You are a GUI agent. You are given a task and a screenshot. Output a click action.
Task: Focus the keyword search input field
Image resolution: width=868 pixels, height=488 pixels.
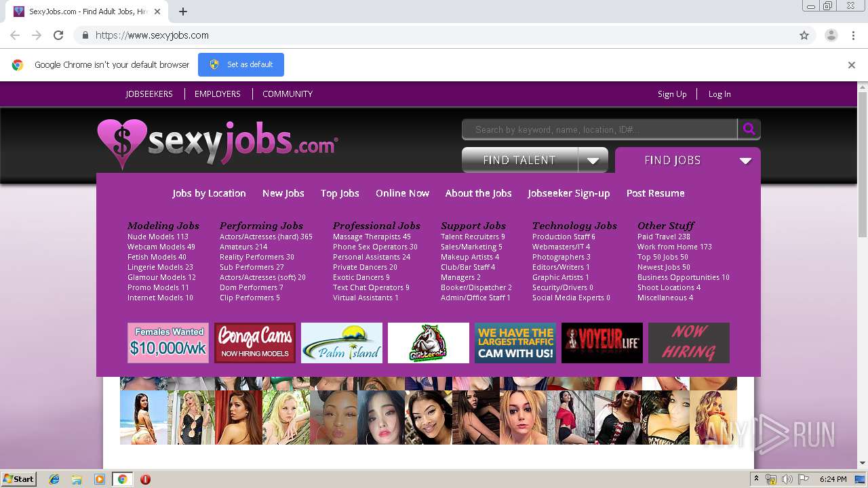click(599, 129)
